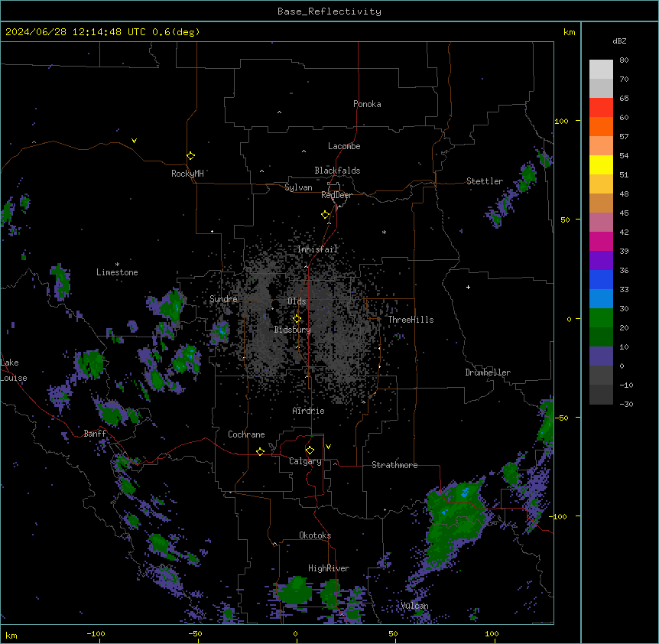Viewport: 659px width, 644px height.
Task: Click the Limestone label
Action: tap(117, 272)
